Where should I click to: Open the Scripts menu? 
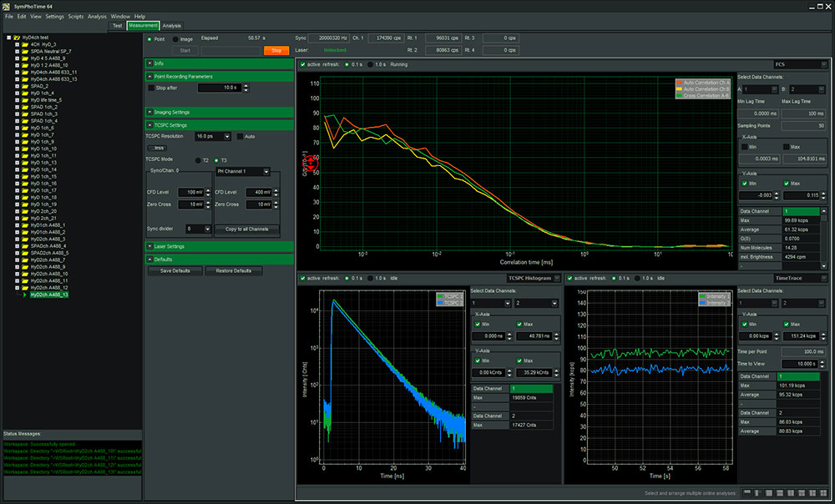click(x=75, y=16)
